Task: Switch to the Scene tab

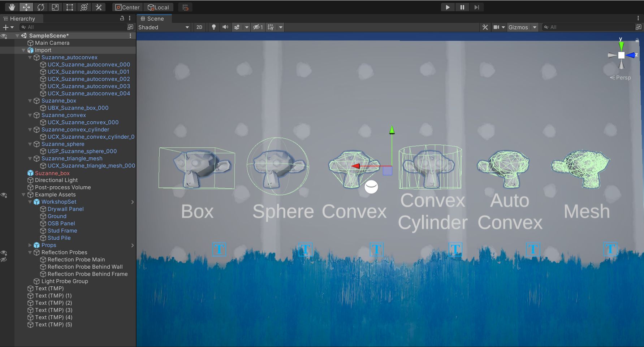Action: tap(152, 18)
